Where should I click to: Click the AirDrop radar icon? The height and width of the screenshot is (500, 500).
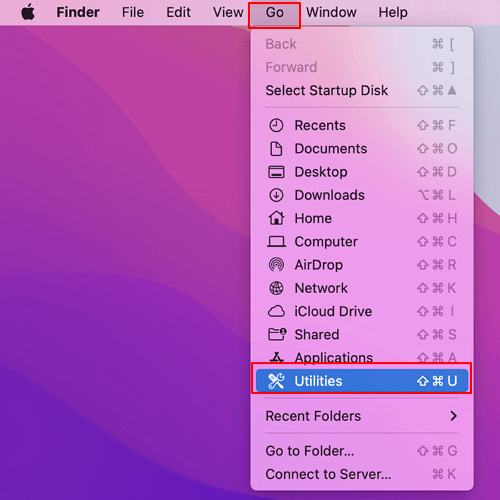pyautogui.click(x=276, y=265)
